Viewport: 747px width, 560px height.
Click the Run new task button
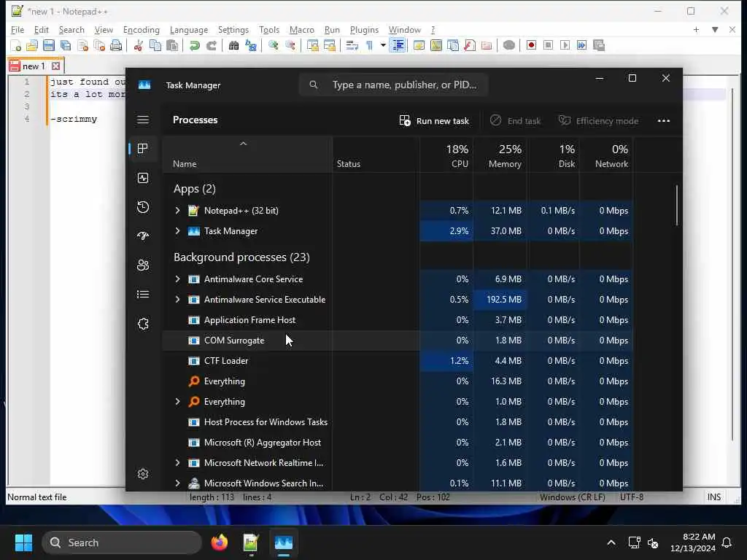tap(434, 121)
